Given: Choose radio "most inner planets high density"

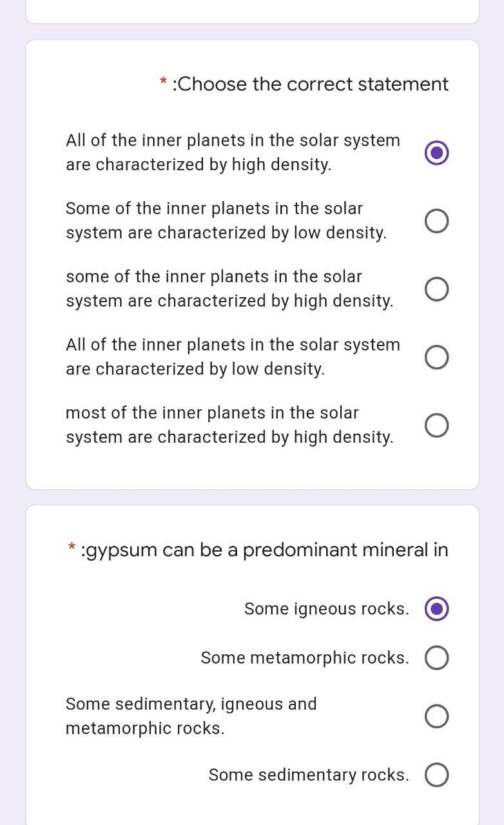Looking at the screenshot, I should [x=437, y=425].
